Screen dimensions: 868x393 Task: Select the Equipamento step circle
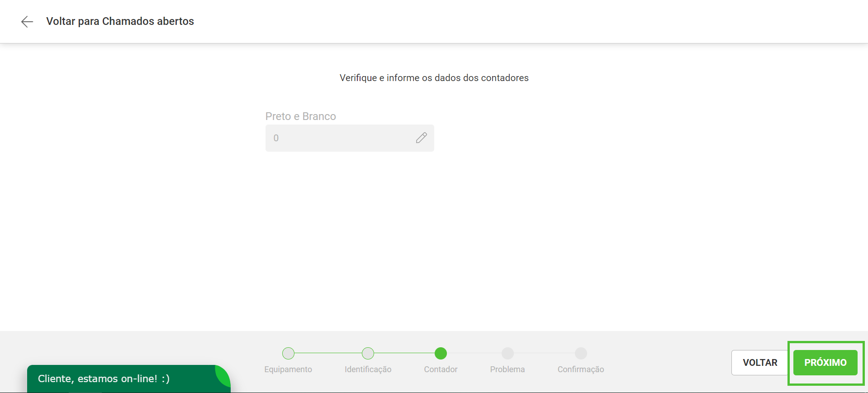[288, 353]
